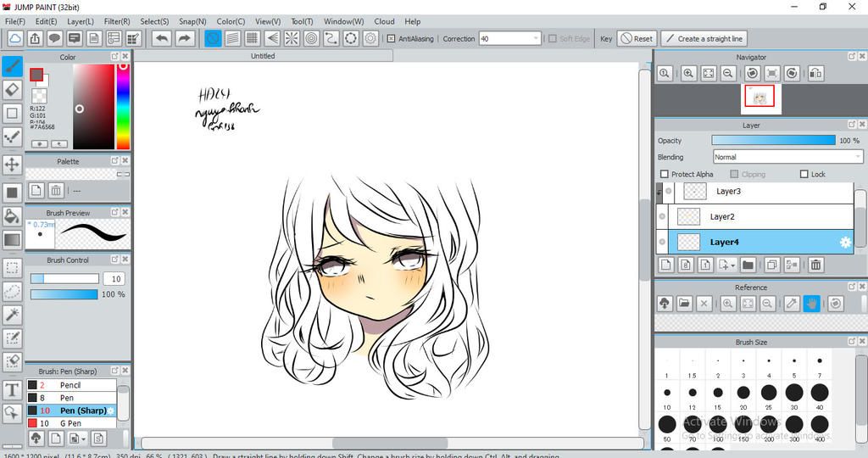
Task: Create a new raster layer
Action: 666,265
